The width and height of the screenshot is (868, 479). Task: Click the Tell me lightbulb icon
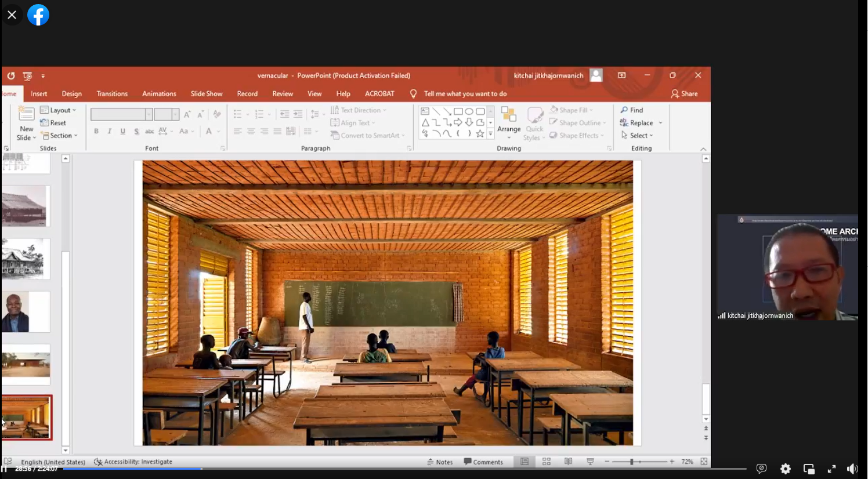[413, 94]
